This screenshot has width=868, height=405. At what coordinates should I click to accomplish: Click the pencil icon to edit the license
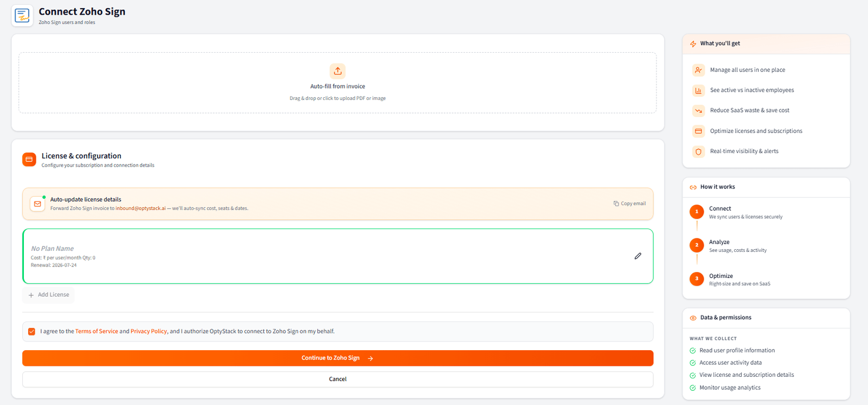tap(638, 256)
